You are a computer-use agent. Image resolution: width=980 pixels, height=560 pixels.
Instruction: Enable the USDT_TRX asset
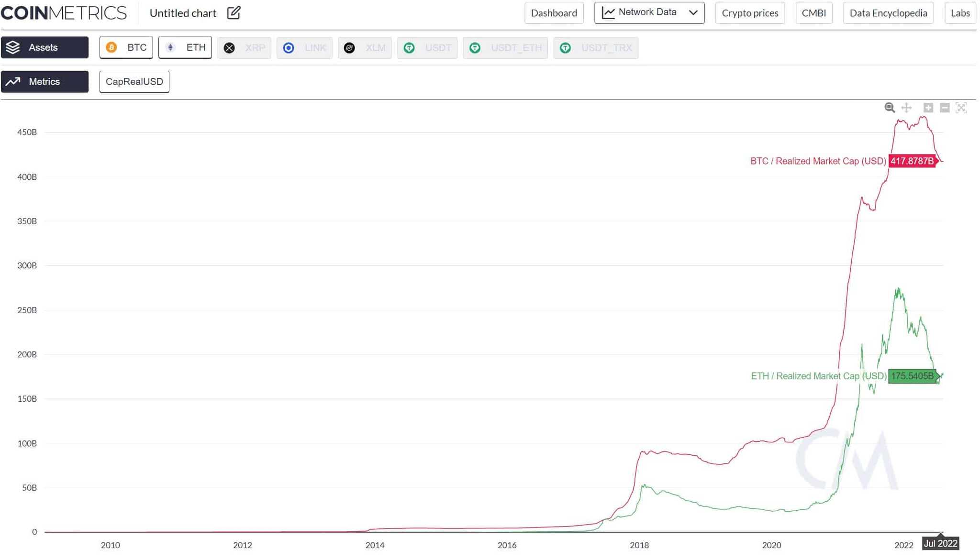click(596, 48)
